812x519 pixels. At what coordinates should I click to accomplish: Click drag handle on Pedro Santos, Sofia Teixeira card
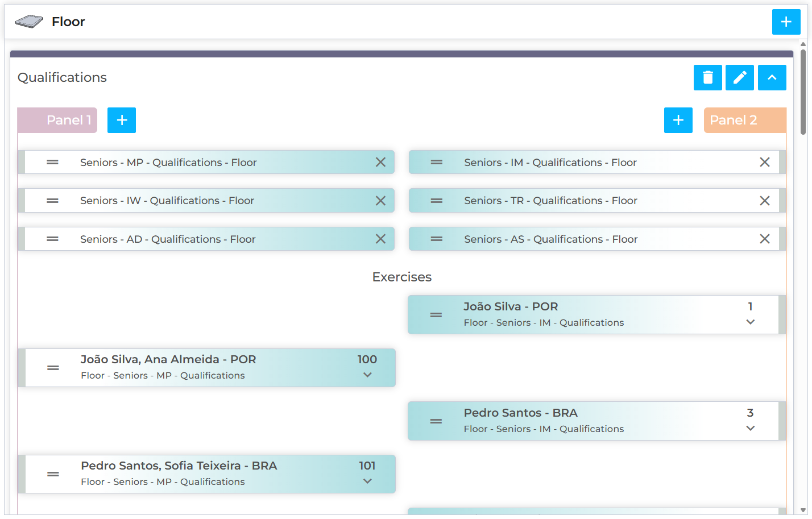click(53, 474)
